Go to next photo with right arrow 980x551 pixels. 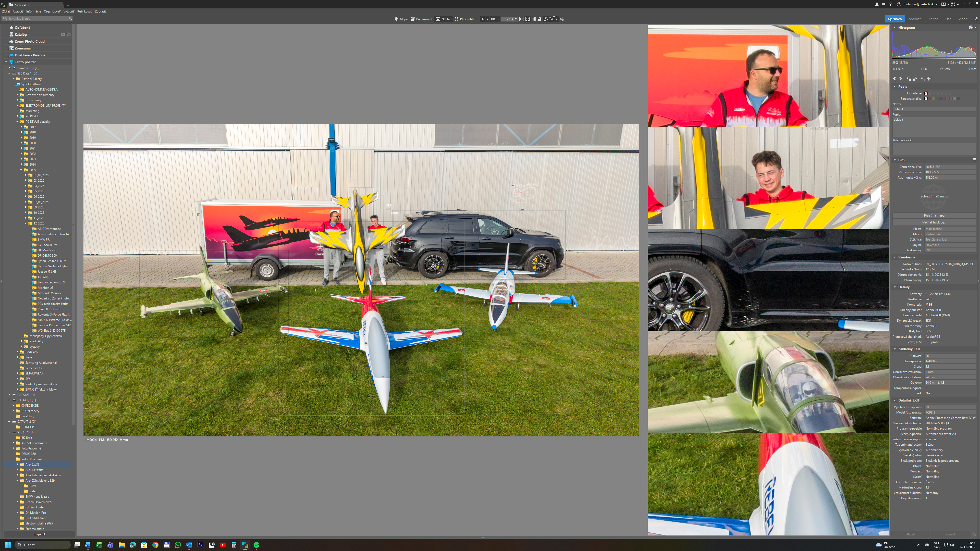coord(900,79)
